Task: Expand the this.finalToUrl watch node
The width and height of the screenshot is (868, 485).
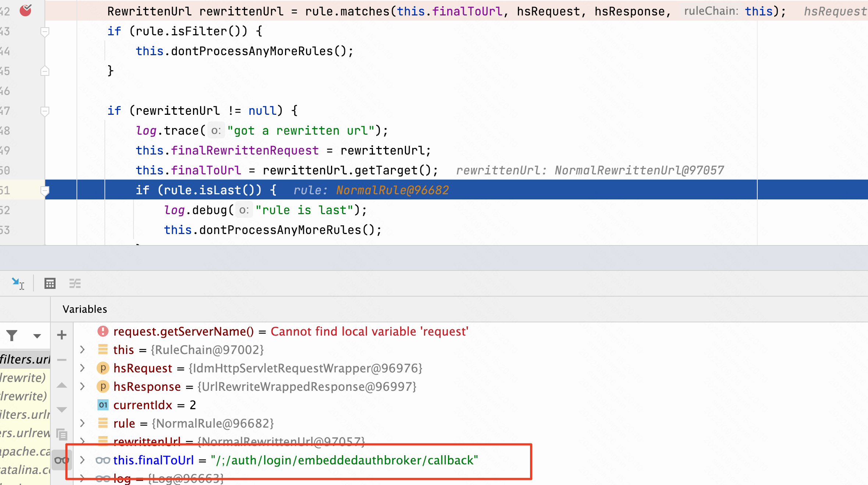Action: click(x=82, y=460)
